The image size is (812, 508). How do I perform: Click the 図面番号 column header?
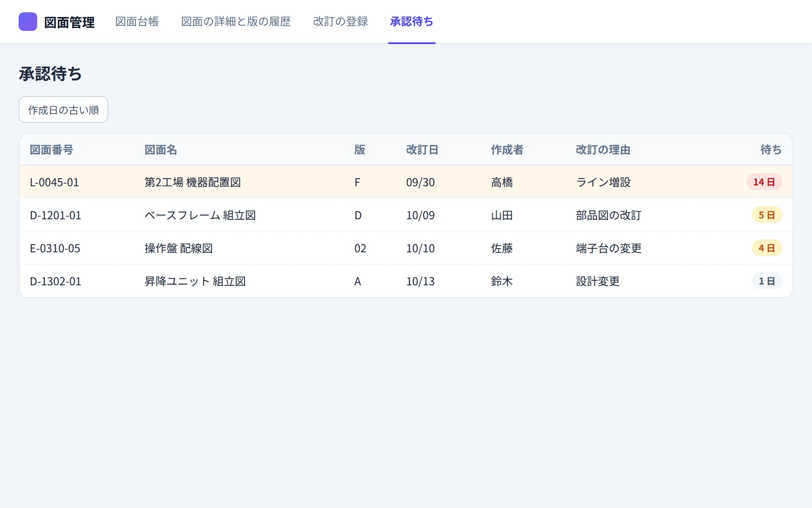pyautogui.click(x=52, y=150)
